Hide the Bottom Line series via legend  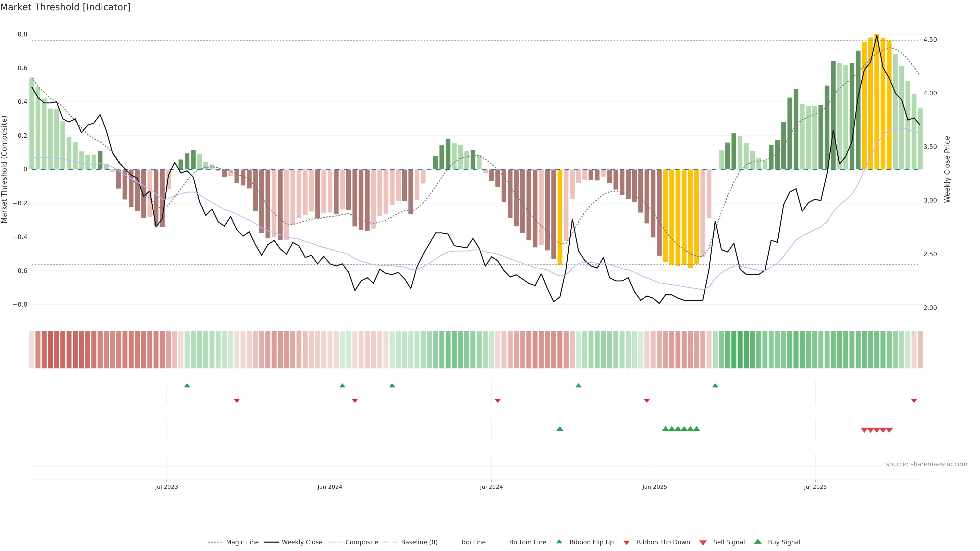527,542
